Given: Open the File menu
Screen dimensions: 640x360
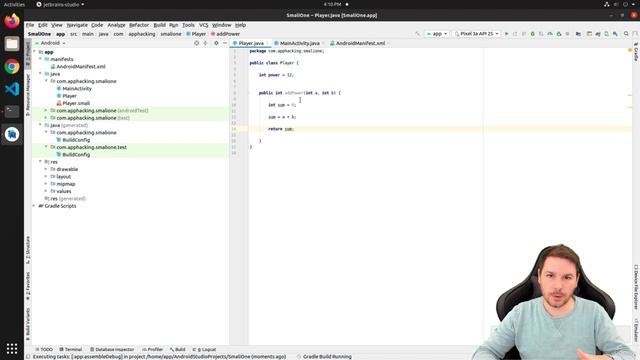Looking at the screenshot, I should 30,25.
